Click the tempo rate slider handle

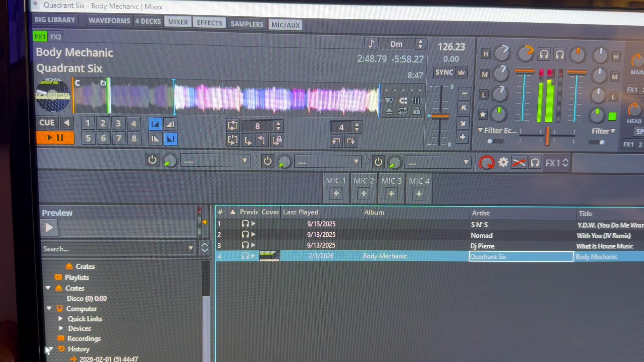[439, 116]
